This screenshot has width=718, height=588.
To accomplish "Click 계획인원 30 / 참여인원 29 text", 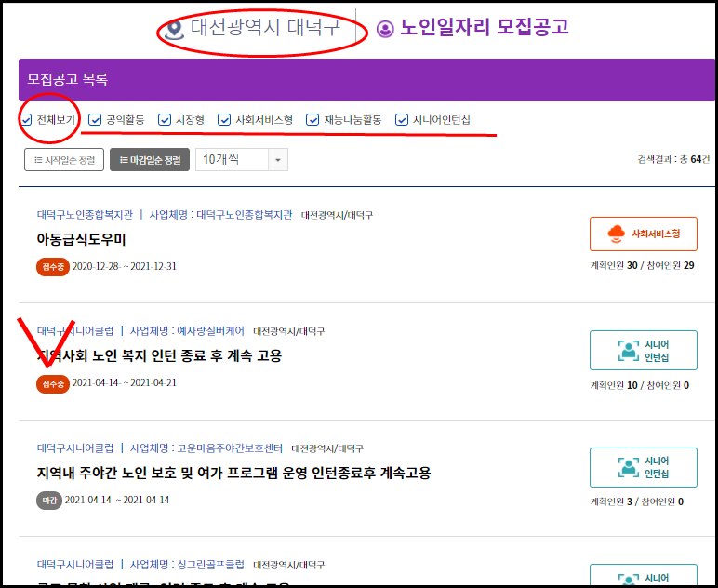I will point(642,265).
